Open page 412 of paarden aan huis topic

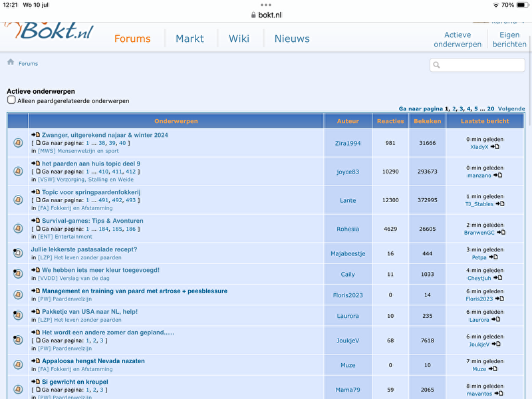click(130, 172)
